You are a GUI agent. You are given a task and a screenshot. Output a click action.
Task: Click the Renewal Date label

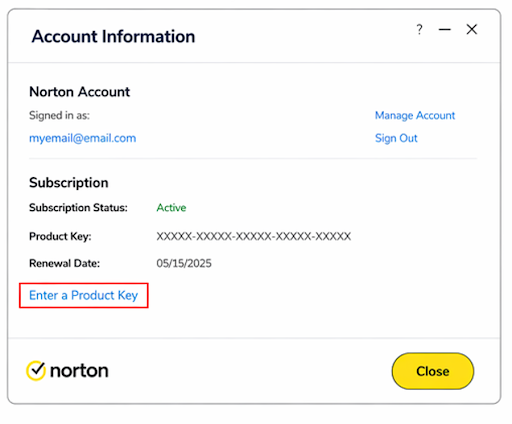[64, 263]
